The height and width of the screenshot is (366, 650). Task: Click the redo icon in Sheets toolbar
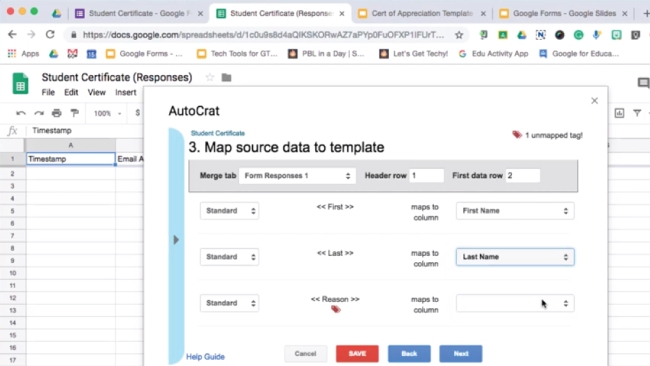(39, 113)
